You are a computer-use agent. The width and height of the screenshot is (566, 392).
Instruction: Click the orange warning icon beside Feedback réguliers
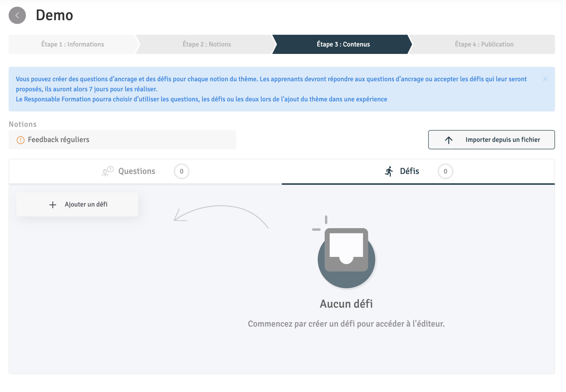(20, 140)
